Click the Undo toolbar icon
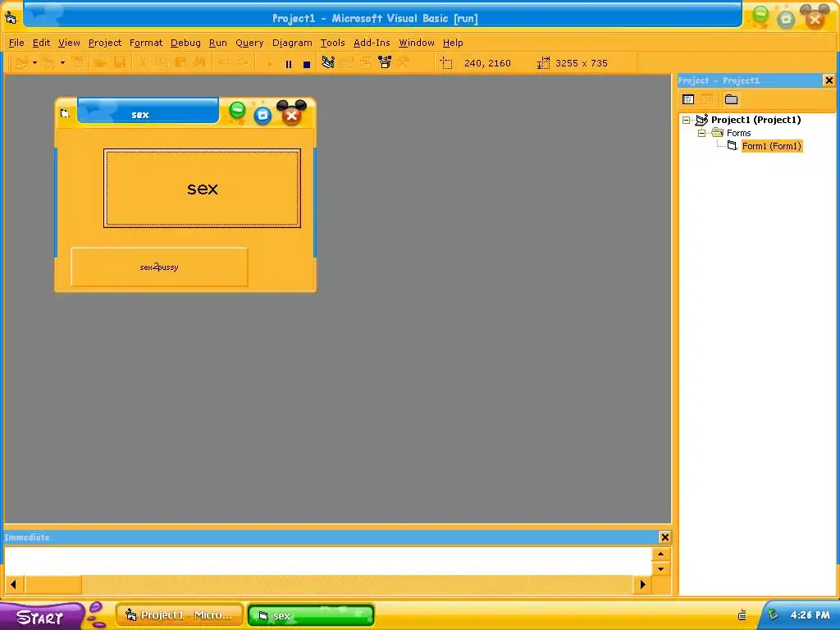Screen dimensions: 840x630 [x=224, y=62]
